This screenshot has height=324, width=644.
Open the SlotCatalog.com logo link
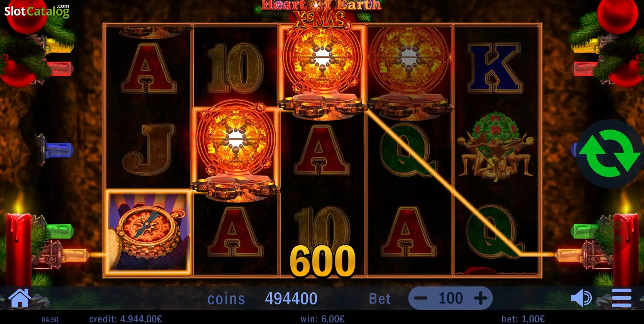click(x=37, y=11)
